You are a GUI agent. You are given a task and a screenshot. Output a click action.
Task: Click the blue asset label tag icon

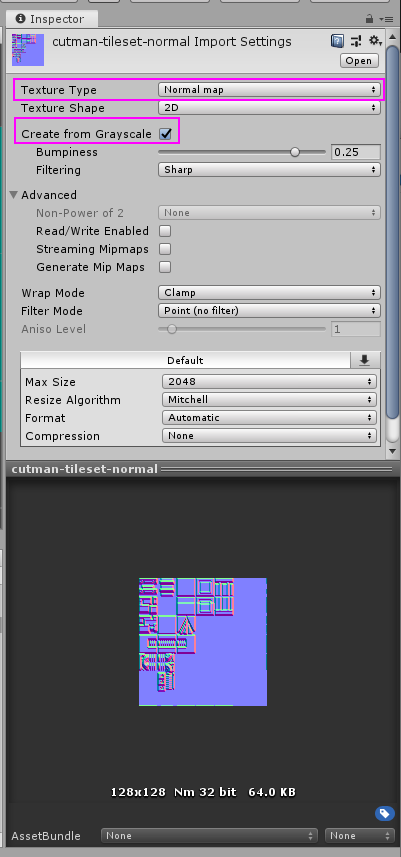click(385, 813)
